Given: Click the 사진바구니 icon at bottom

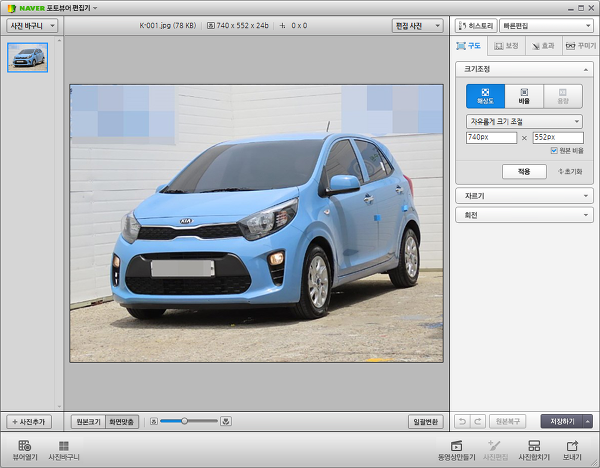Looking at the screenshot, I should coord(64,450).
